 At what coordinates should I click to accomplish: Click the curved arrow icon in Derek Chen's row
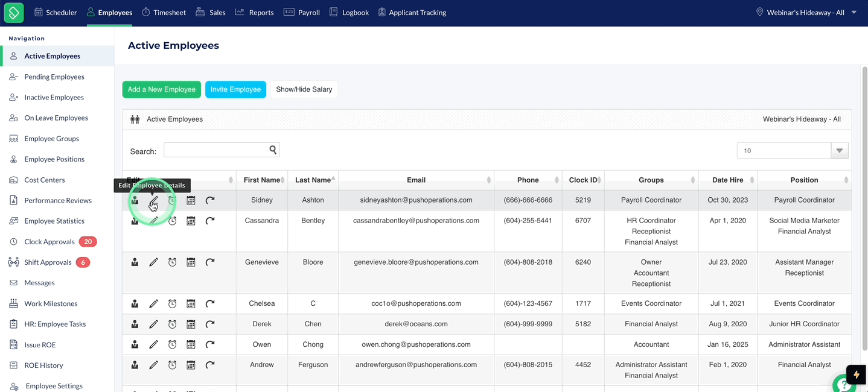(210, 324)
